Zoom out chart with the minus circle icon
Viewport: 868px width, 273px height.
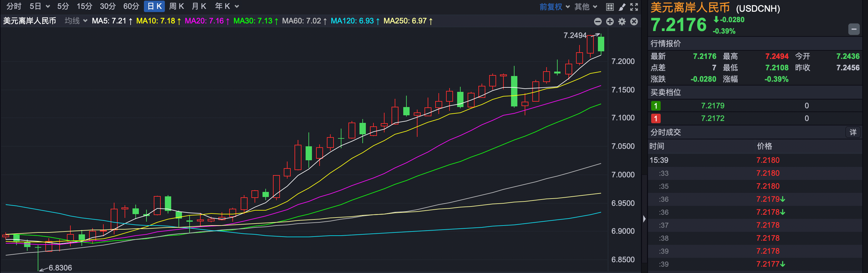click(598, 22)
